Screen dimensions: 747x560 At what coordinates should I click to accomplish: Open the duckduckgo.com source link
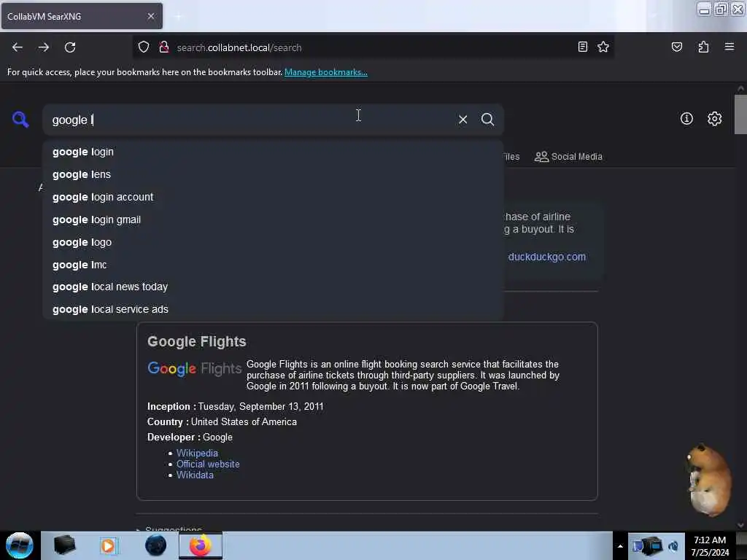546,257
